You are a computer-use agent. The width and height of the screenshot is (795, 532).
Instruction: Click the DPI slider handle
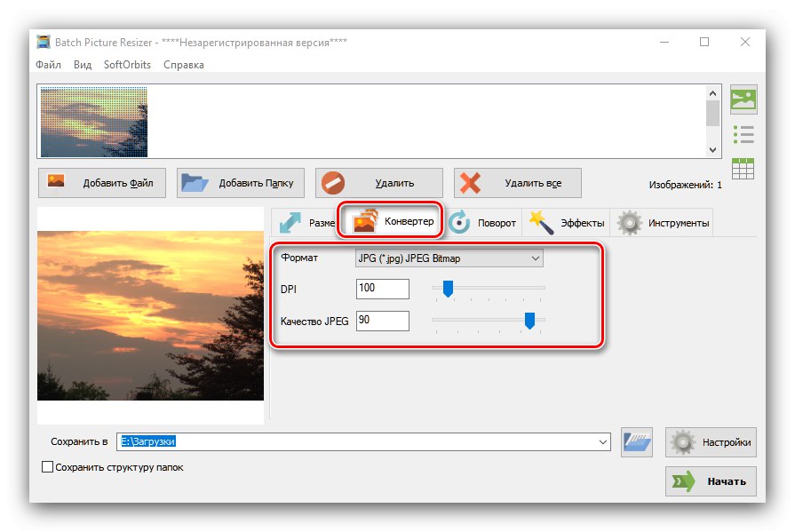click(x=448, y=289)
